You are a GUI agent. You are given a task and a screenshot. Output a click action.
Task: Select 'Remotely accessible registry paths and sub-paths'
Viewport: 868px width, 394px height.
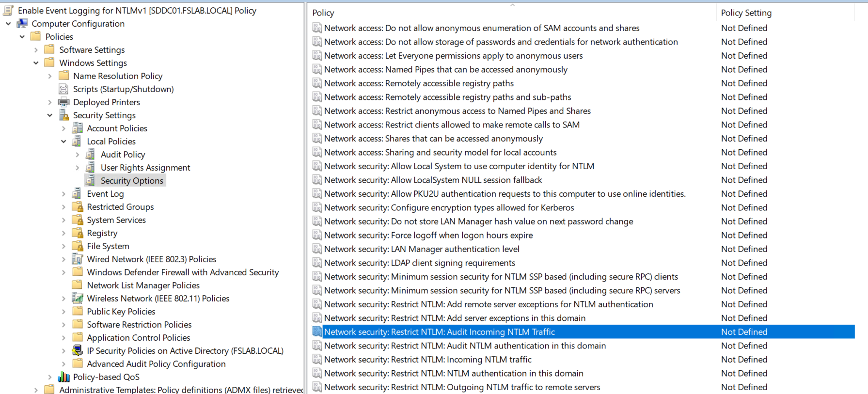point(447,97)
